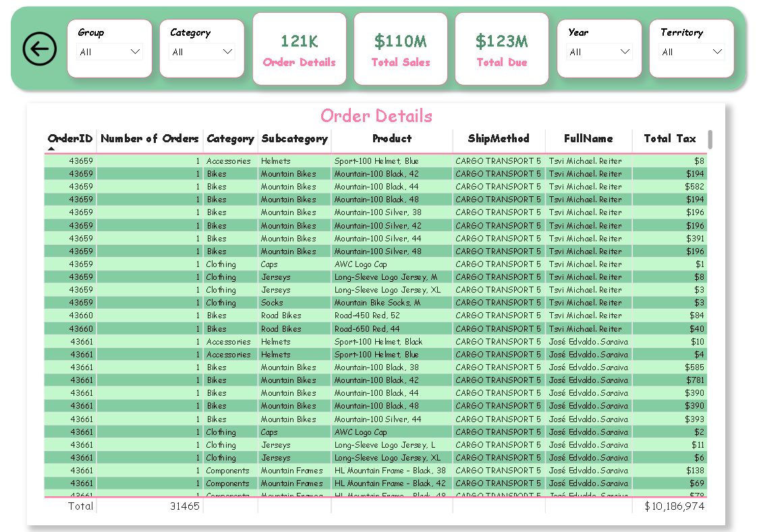This screenshot has width=759, height=532.
Task: Click the Total Tax column header
Action: tap(669, 138)
